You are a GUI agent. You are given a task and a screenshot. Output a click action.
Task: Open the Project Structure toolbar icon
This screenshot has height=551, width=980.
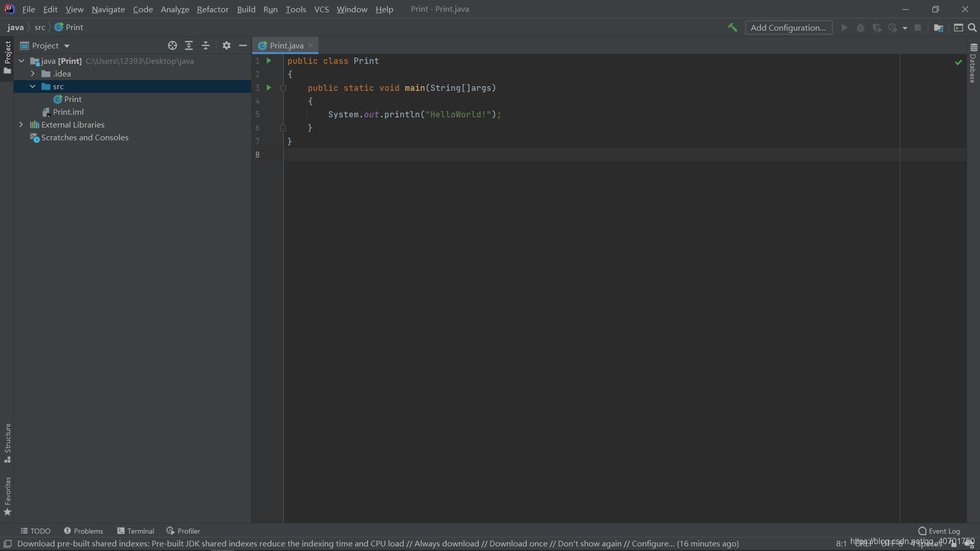(x=938, y=28)
